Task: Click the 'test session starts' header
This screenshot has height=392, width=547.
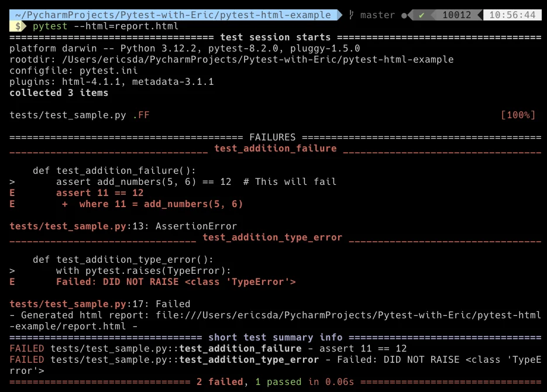Action: (275, 37)
